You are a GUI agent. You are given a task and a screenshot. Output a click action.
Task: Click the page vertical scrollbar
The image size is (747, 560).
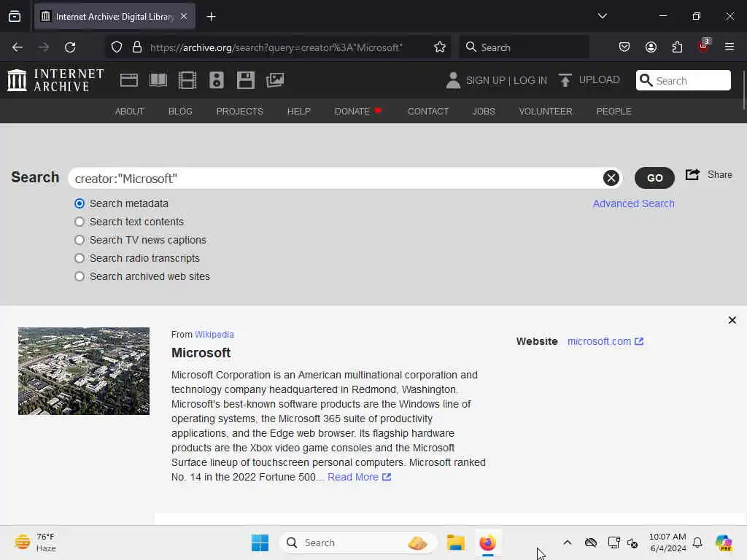[x=743, y=90]
